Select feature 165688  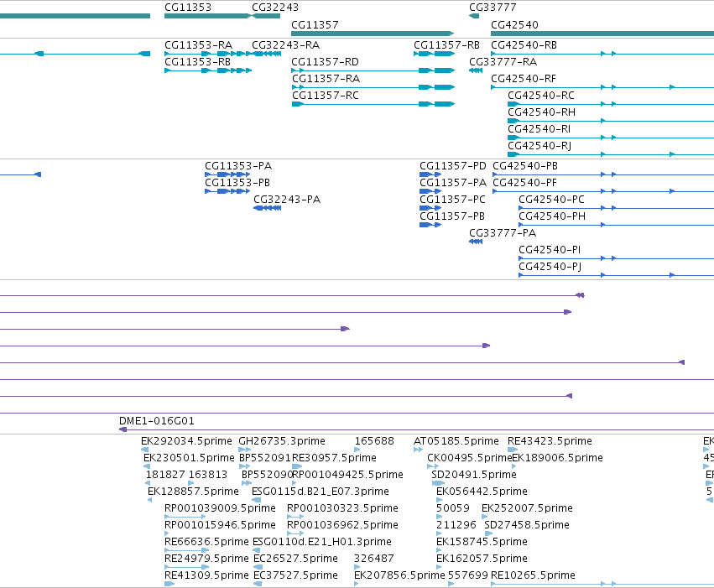click(x=374, y=441)
